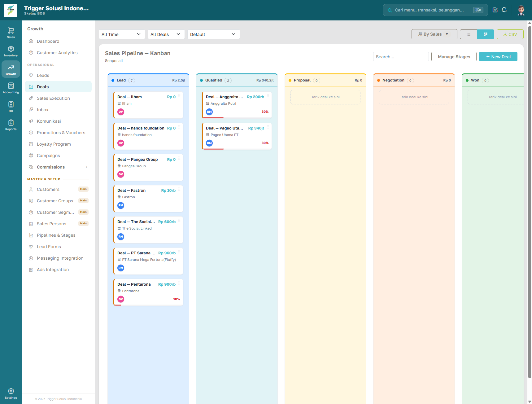Click the New Deal button

(498, 57)
